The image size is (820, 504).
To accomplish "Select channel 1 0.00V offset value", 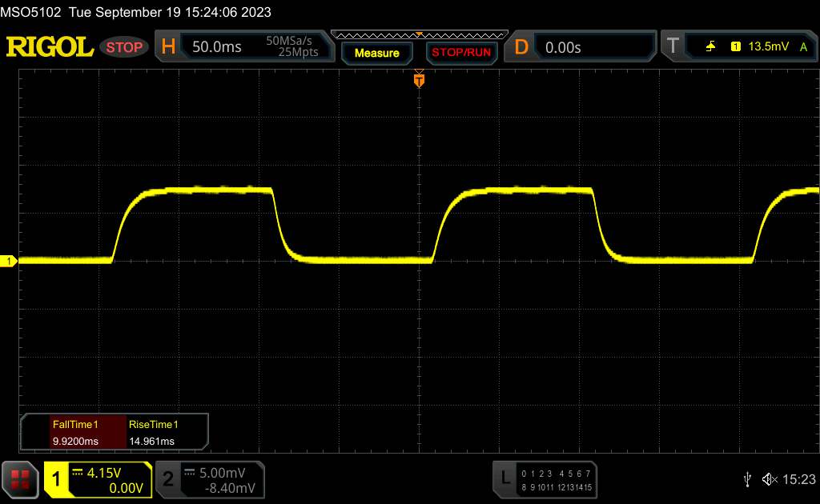I will [126, 488].
